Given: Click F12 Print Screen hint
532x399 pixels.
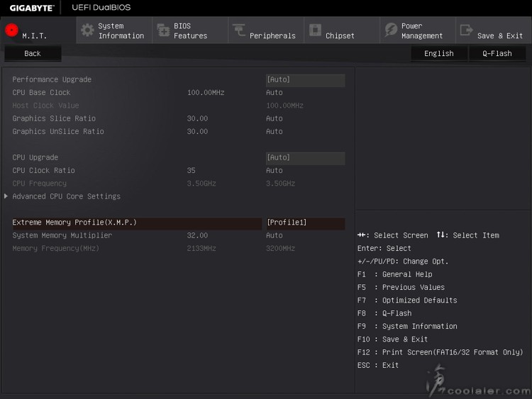Looking at the screenshot, I should click(x=440, y=352).
